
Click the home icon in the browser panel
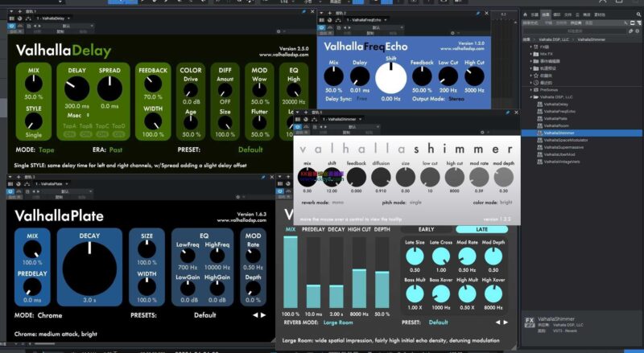pos(525,14)
